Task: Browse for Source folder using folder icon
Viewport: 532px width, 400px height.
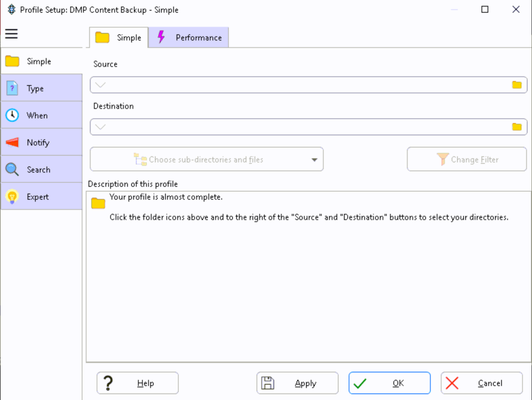Action: 516,85
